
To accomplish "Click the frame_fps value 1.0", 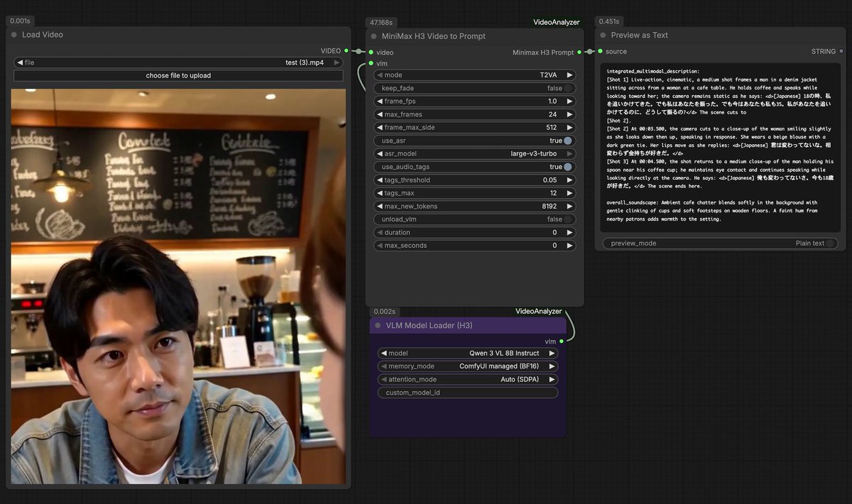I will click(x=552, y=102).
